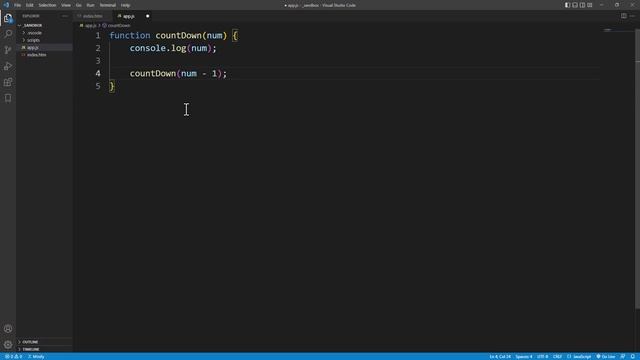Image resolution: width=640 pixels, height=360 pixels.
Task: Switch to the app.js tab
Action: pos(129,16)
